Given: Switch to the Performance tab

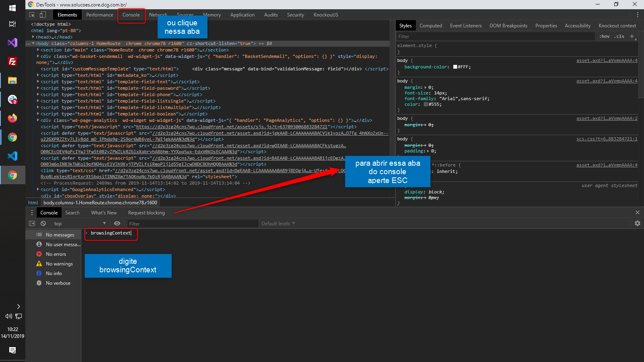Looking at the screenshot, I should tap(99, 14).
